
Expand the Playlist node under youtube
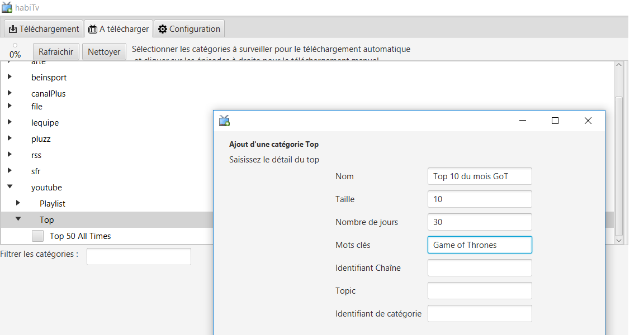click(18, 203)
